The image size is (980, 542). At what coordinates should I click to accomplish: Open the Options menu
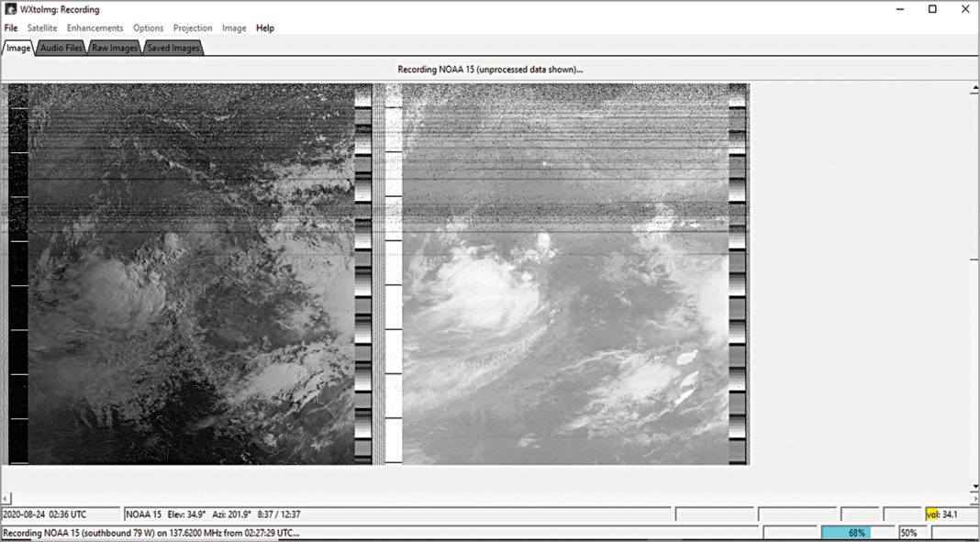[148, 28]
